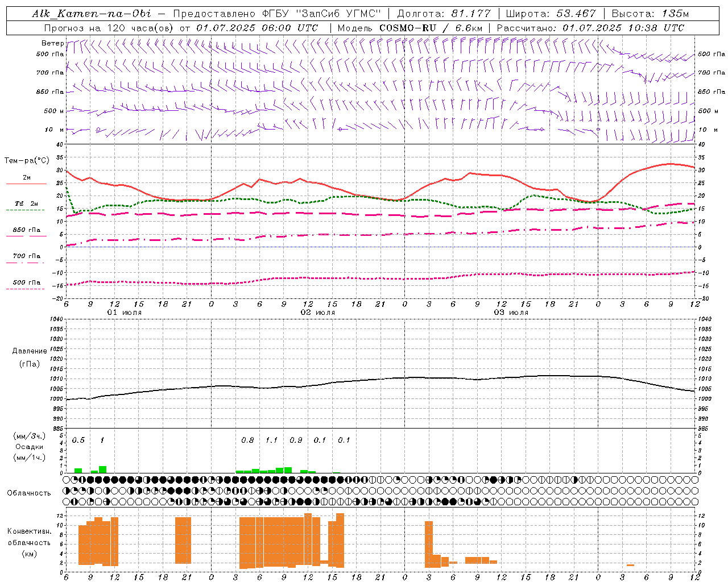Click the Долгота: 81.177 value

[444, 14]
